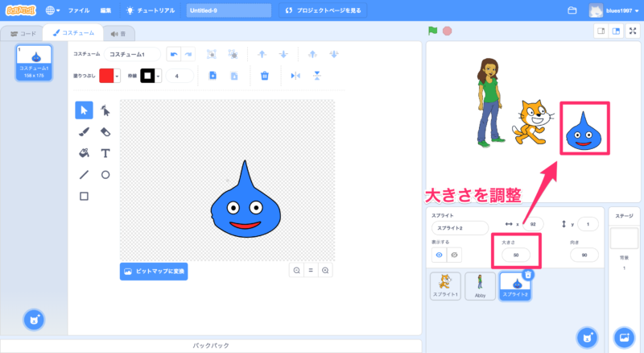Select the Rectangle tool

coord(84,196)
